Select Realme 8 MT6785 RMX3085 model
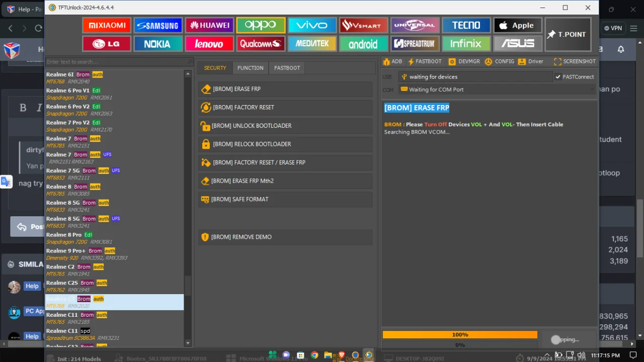The height and width of the screenshot is (362, 644). 115,190
